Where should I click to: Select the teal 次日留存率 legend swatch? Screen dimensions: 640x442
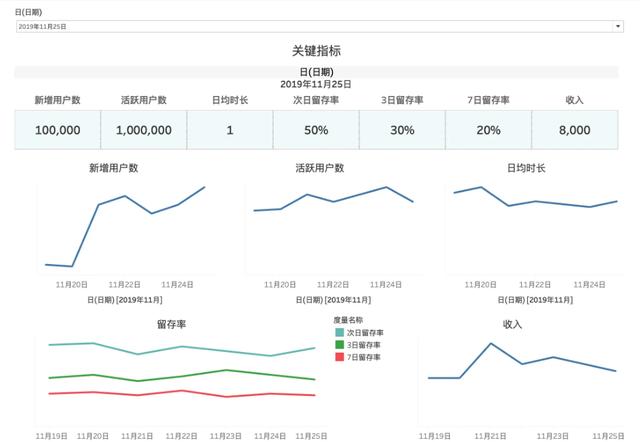tap(340, 332)
